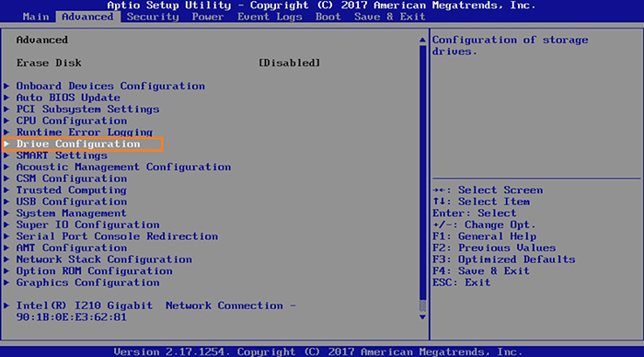Click the "F2: Previous Values" hint
The width and height of the screenshot is (644, 357).
point(494,248)
